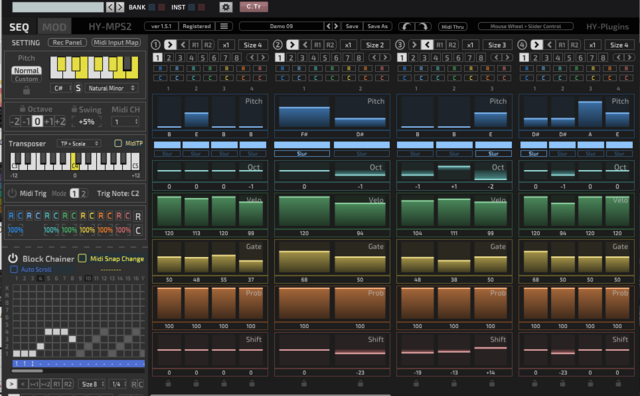Image resolution: width=640 pixels, height=396 pixels.
Task: Click the previous-arrow beside the top text field
Action: (110, 7)
